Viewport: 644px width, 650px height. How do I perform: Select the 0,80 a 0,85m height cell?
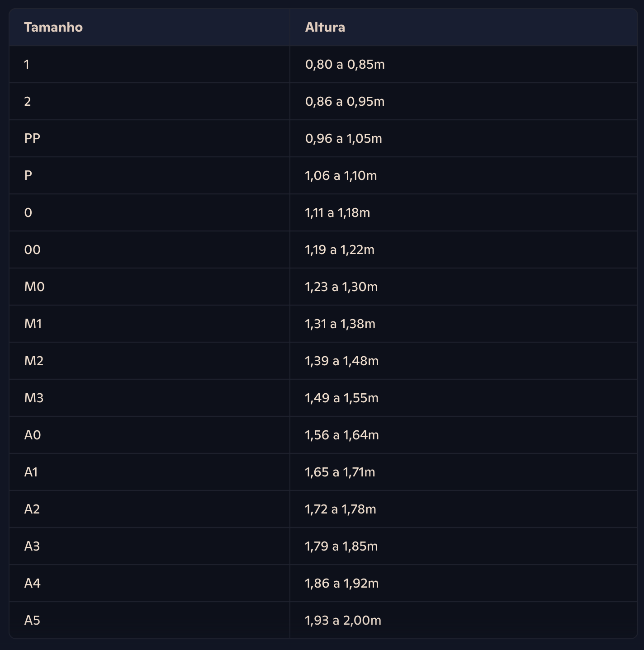464,64
